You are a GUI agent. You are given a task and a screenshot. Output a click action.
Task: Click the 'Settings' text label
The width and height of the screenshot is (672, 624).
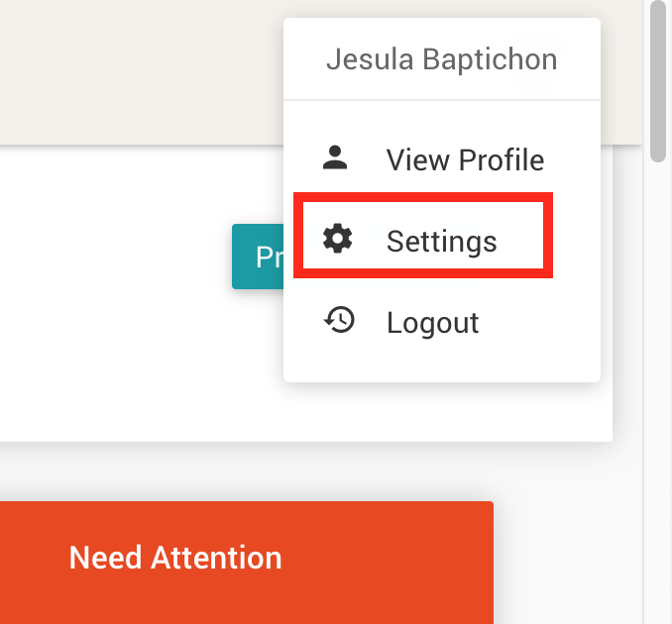(442, 241)
